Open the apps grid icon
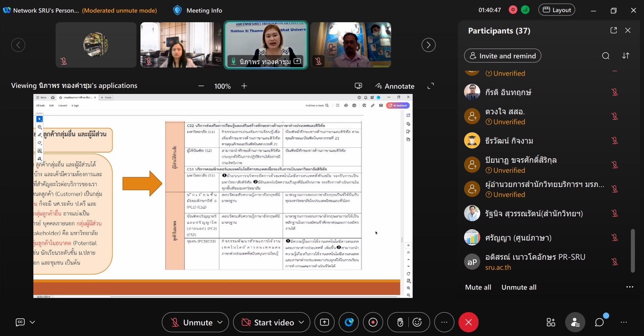The height and width of the screenshot is (336, 644). pos(551,322)
